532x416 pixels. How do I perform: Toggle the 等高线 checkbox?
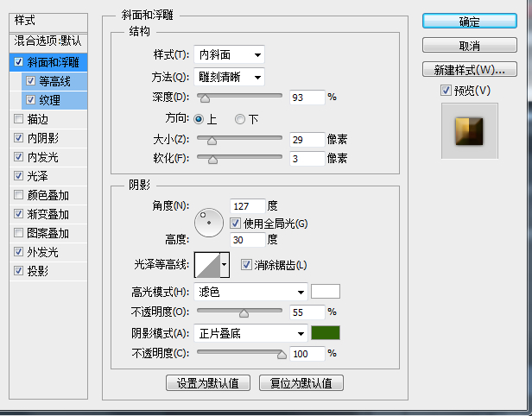[x=30, y=80]
